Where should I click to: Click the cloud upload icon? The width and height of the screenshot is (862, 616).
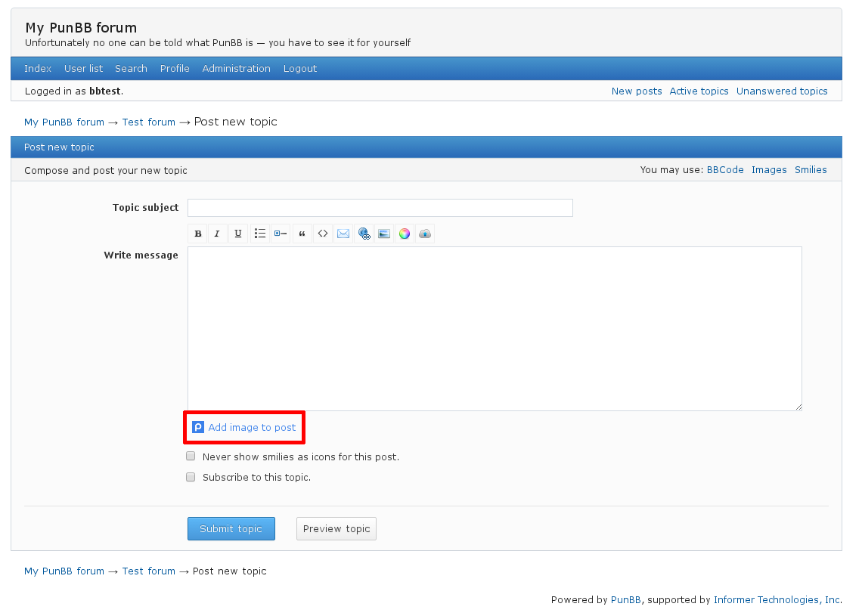coord(425,234)
